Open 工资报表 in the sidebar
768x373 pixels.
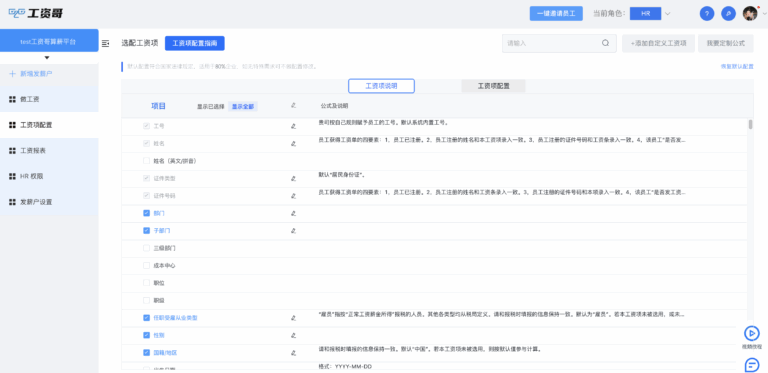[x=49, y=151]
